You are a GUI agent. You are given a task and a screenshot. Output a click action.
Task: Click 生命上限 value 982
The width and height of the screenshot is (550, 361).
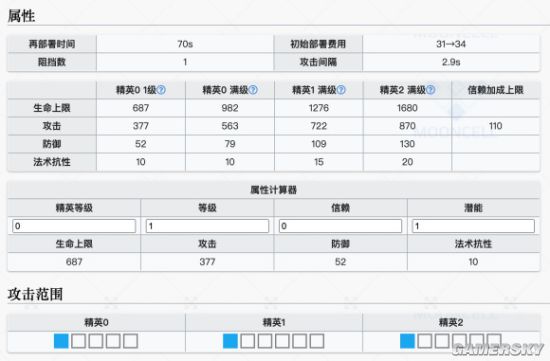pos(230,108)
